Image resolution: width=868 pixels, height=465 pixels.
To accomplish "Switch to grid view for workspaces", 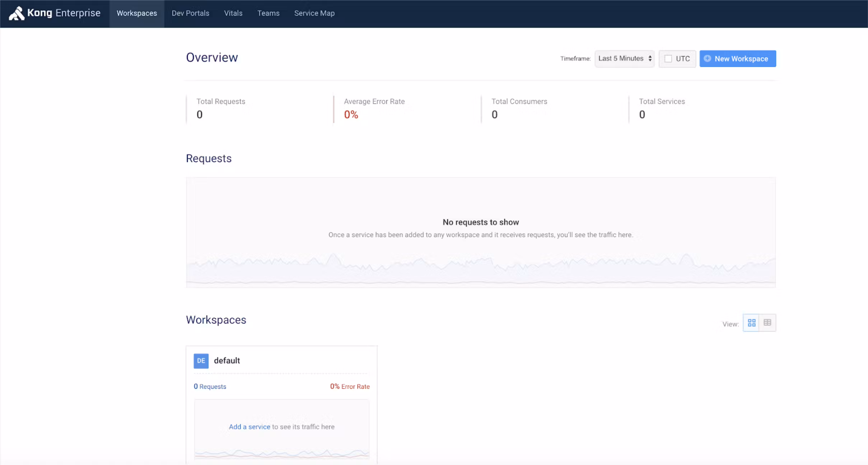I will (751, 323).
